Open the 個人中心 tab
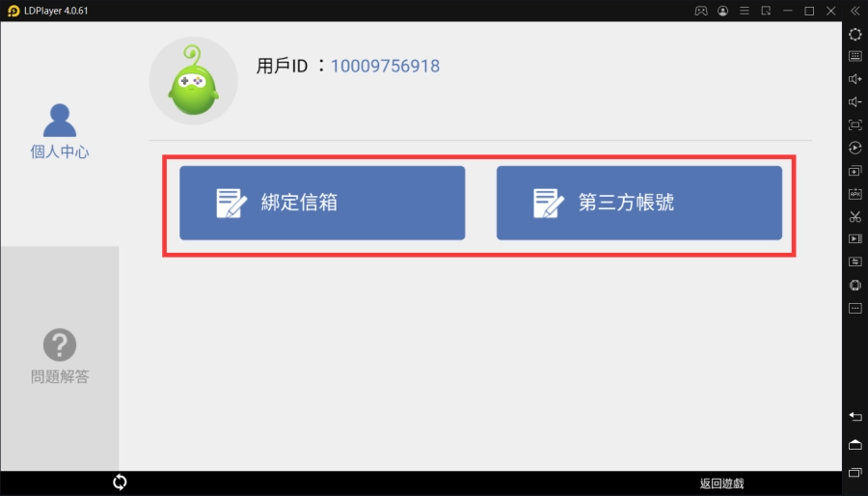Viewport: 868px width, 496px height. tap(59, 132)
